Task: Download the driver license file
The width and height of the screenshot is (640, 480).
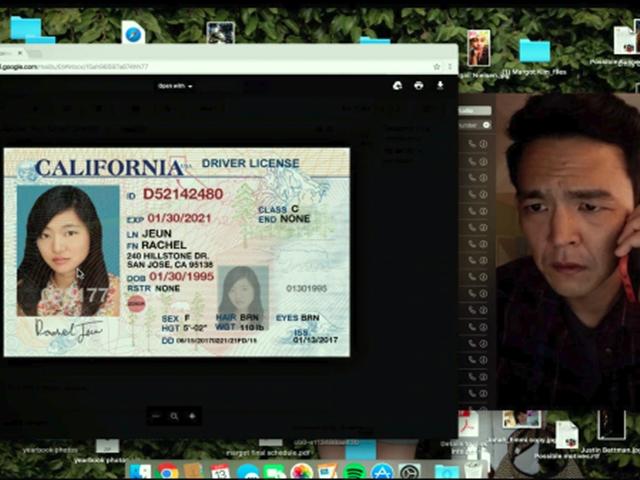Action: 440,85
